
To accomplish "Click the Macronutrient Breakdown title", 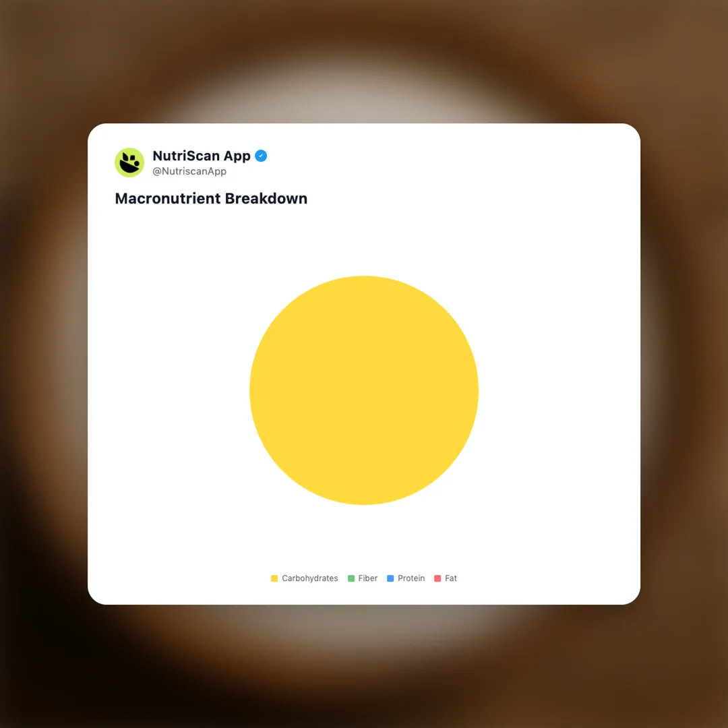I will (x=211, y=199).
